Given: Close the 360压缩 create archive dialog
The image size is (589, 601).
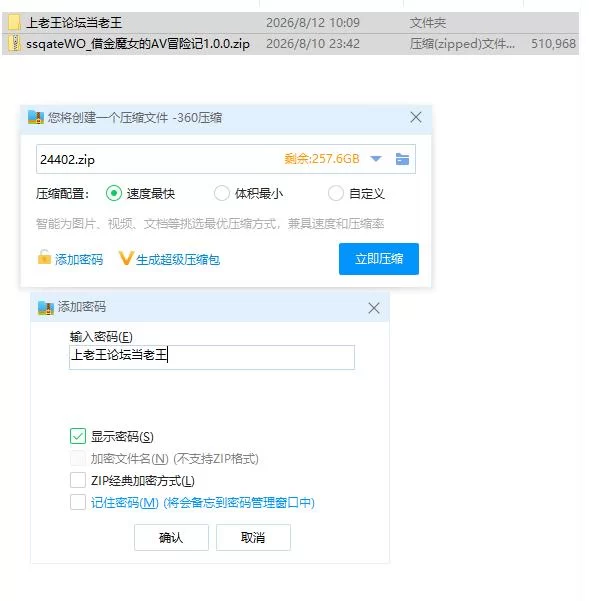Looking at the screenshot, I should tap(416, 117).
